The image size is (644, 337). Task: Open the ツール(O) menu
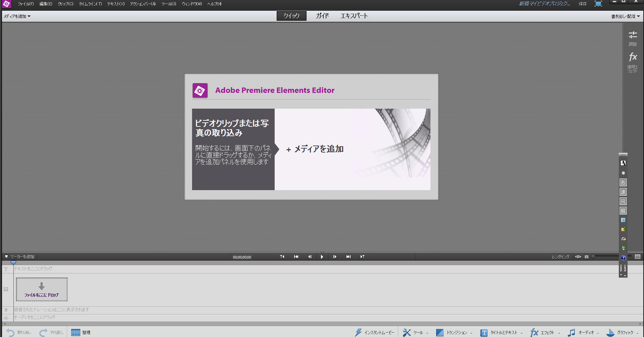click(169, 4)
